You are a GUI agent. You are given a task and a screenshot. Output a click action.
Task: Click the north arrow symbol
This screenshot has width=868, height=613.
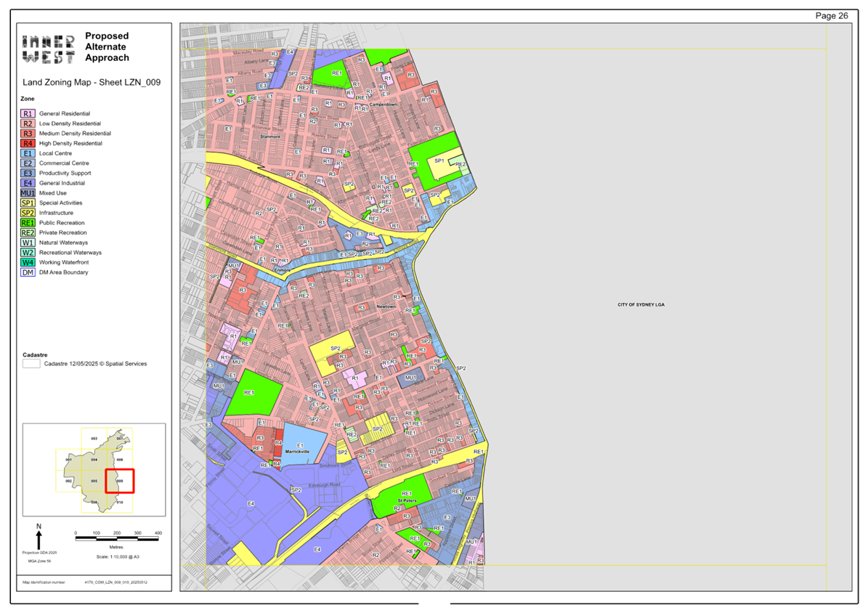pyautogui.click(x=38, y=537)
